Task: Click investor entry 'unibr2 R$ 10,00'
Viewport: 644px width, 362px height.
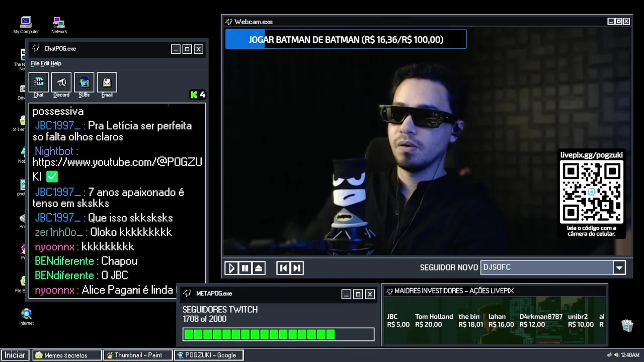Action: click(581, 320)
